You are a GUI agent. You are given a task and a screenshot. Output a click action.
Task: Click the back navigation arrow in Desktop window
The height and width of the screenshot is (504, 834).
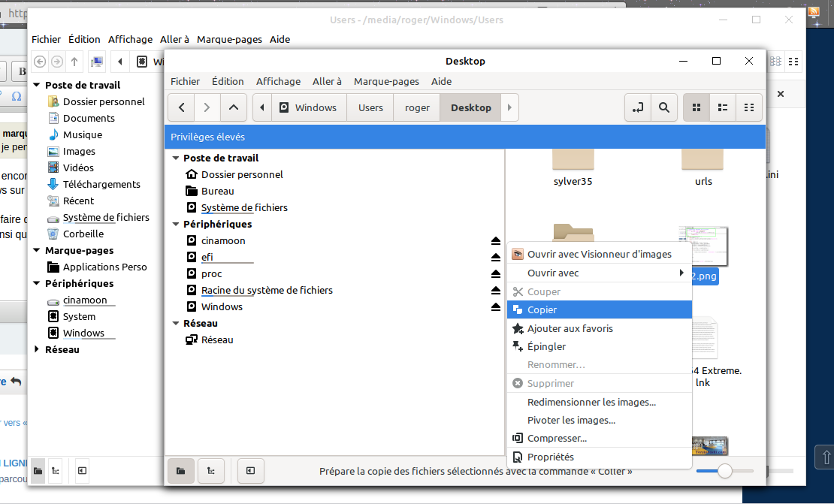click(182, 107)
